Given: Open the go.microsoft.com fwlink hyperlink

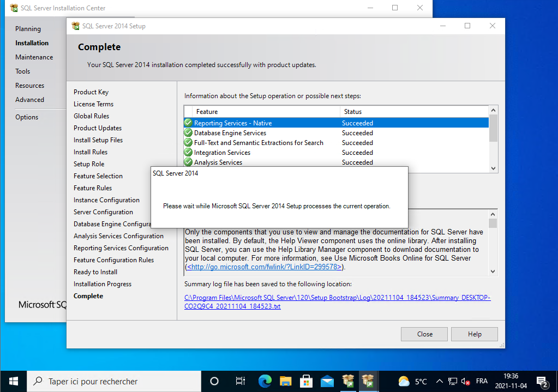Looking at the screenshot, I should pos(265,267).
